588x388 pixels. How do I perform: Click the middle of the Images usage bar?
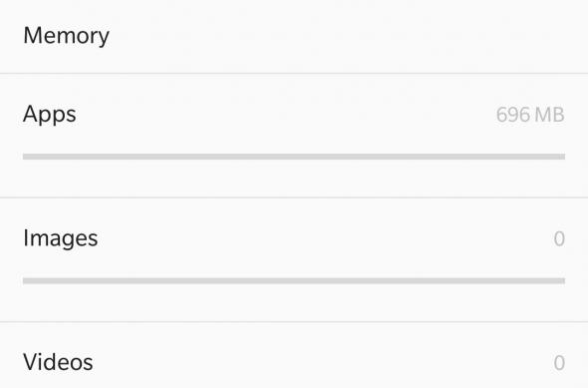294,281
